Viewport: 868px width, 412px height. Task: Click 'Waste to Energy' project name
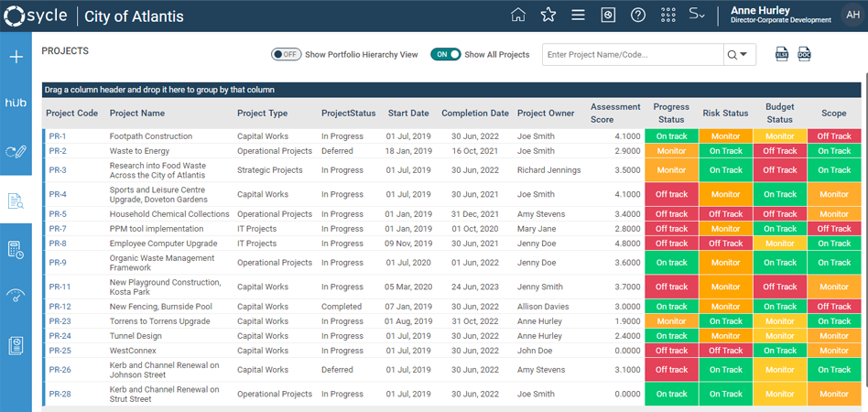coord(139,151)
